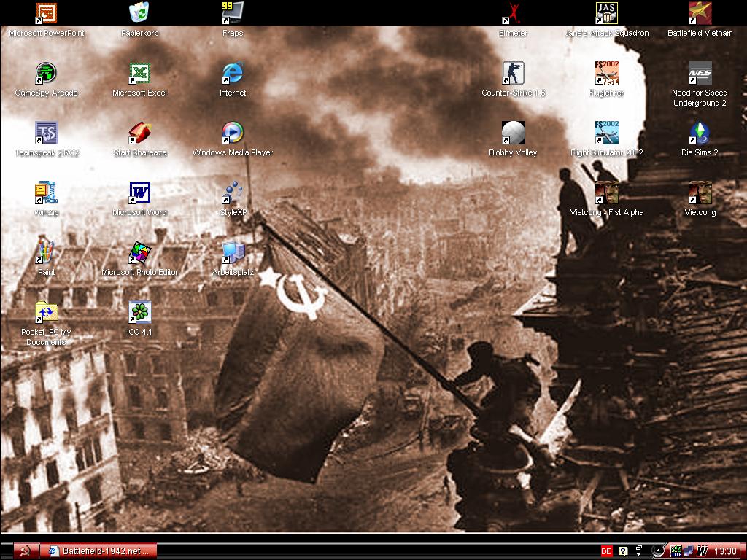Image resolution: width=747 pixels, height=560 pixels.
Task: Start the Battlefield Vietnam shortcut
Action: point(700,13)
